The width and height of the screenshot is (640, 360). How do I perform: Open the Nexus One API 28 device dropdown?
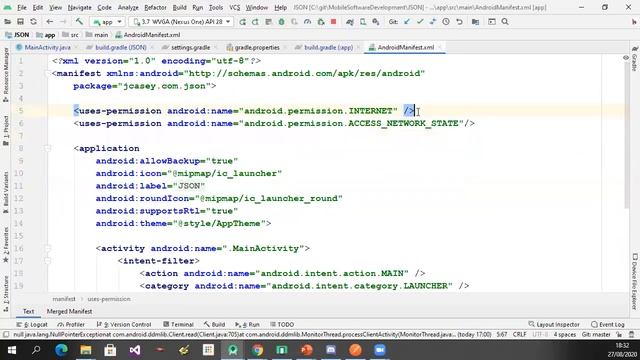[x=181, y=22]
